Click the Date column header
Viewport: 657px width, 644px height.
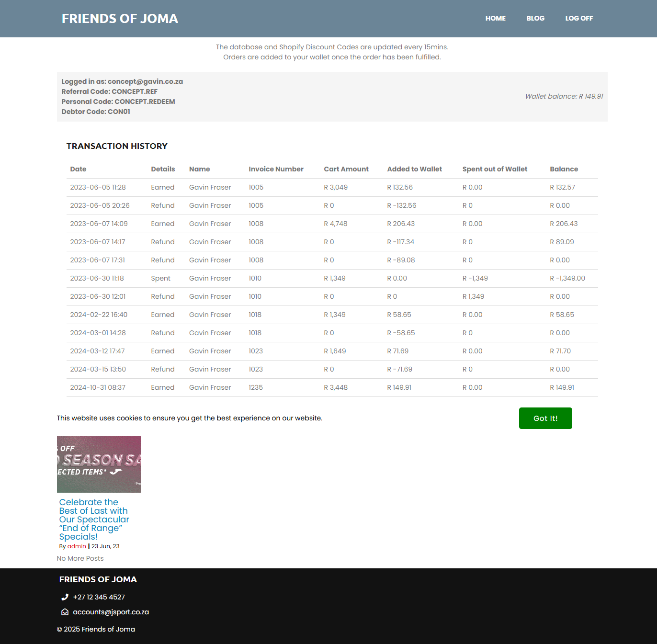(x=78, y=169)
